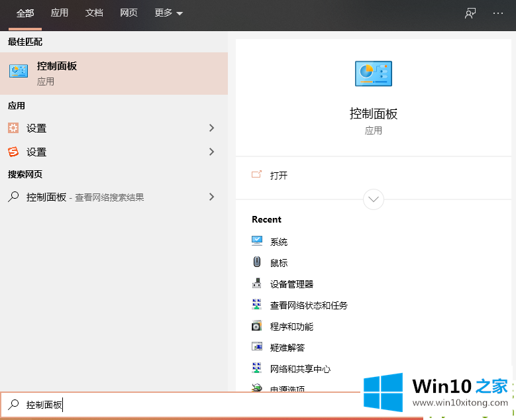Click the 打开 open icon
516x420 pixels.
(256, 174)
